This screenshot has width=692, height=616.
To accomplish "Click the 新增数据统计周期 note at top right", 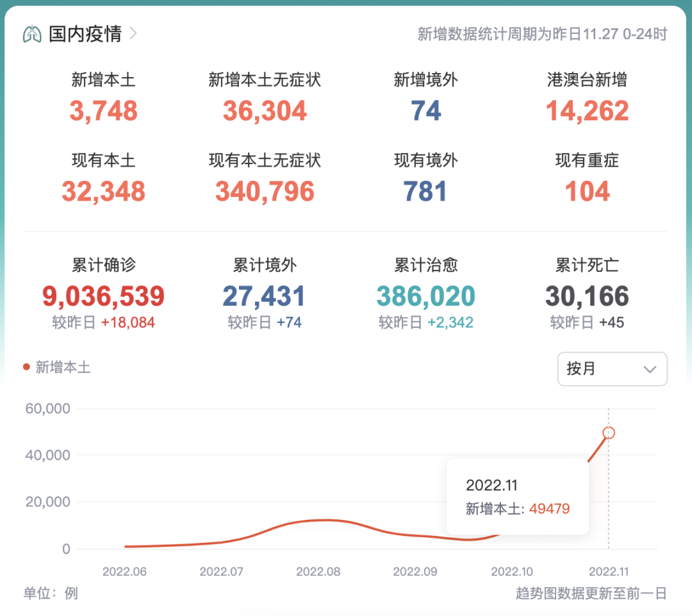I will click(x=542, y=34).
